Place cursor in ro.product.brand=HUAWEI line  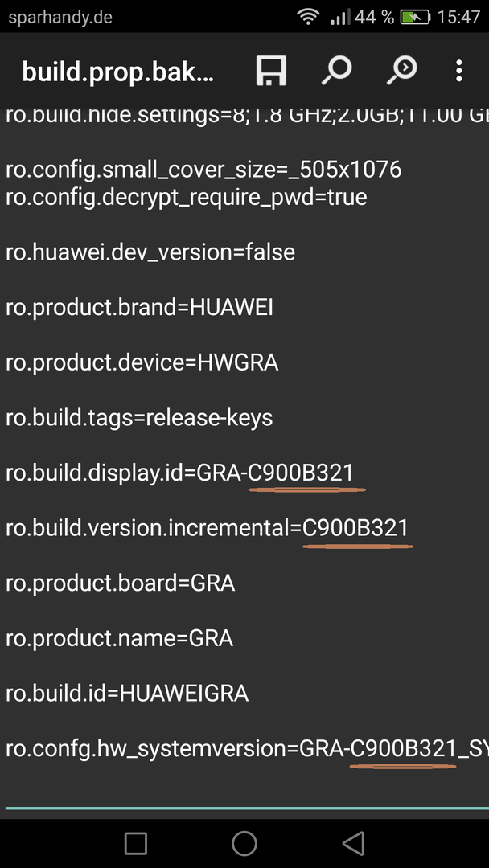(140, 308)
